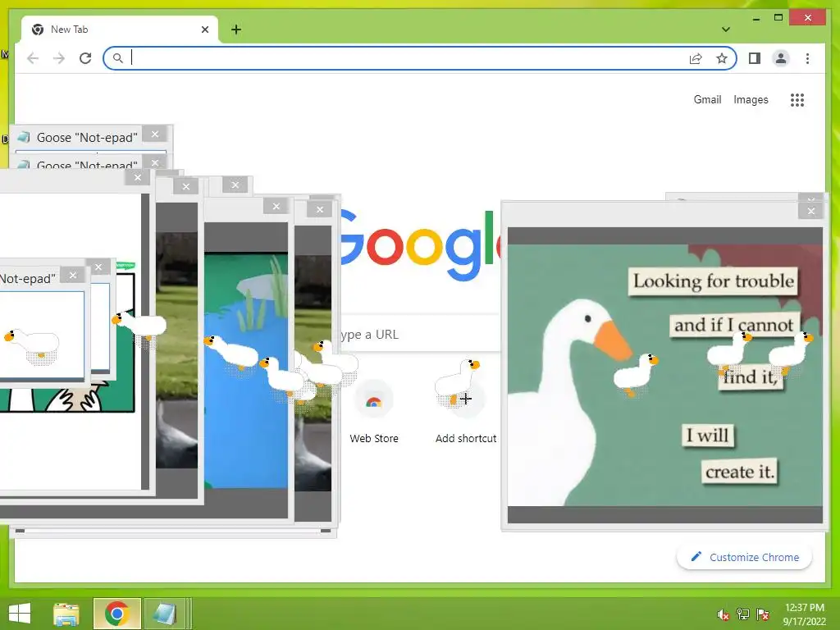
Task: Go back using the browser back arrow
Action: (33, 58)
